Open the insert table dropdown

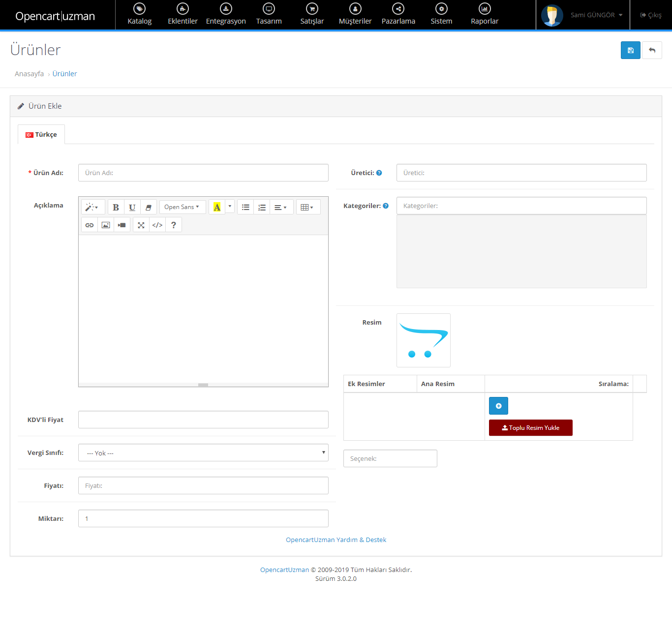308,207
